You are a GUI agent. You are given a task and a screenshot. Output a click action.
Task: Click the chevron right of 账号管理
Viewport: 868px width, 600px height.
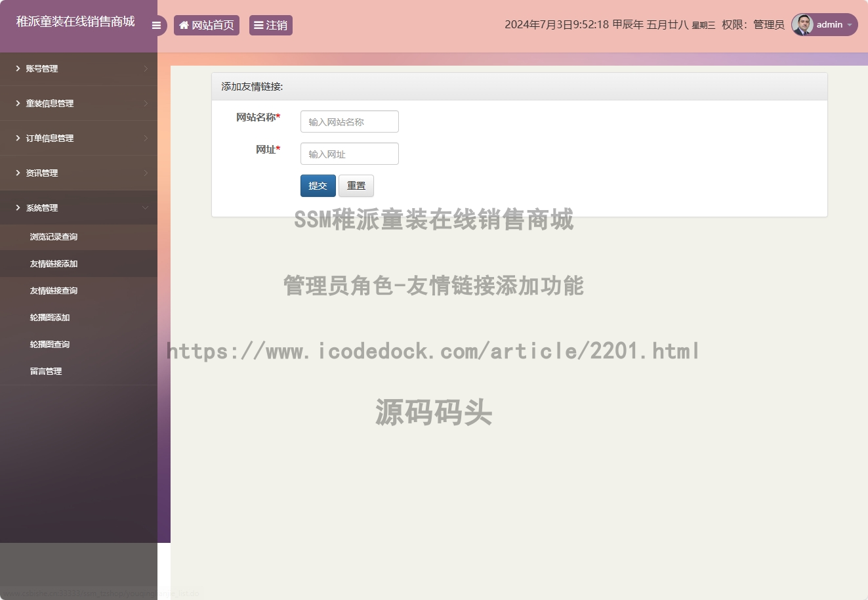pyautogui.click(x=146, y=68)
